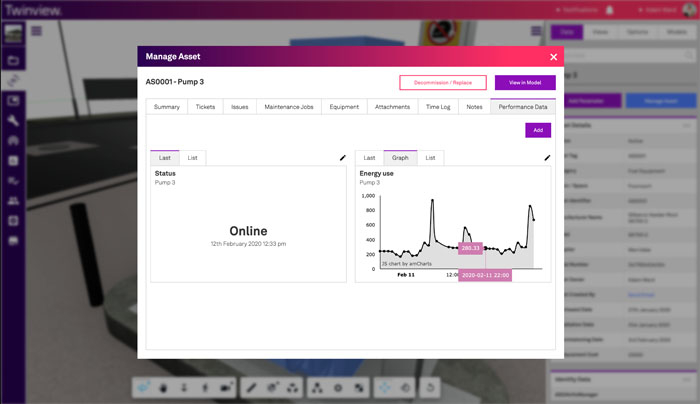
Task: Open the Tickets tab
Action: pos(205,106)
